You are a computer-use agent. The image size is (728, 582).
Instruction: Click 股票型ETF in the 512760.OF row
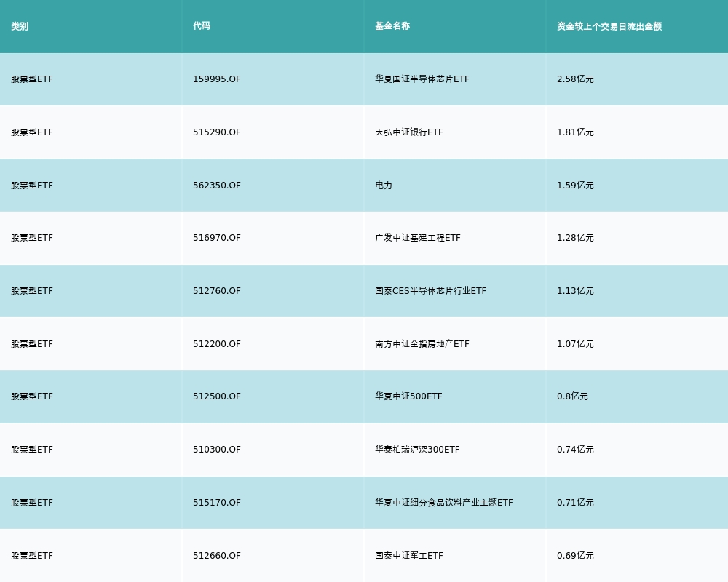pos(32,291)
